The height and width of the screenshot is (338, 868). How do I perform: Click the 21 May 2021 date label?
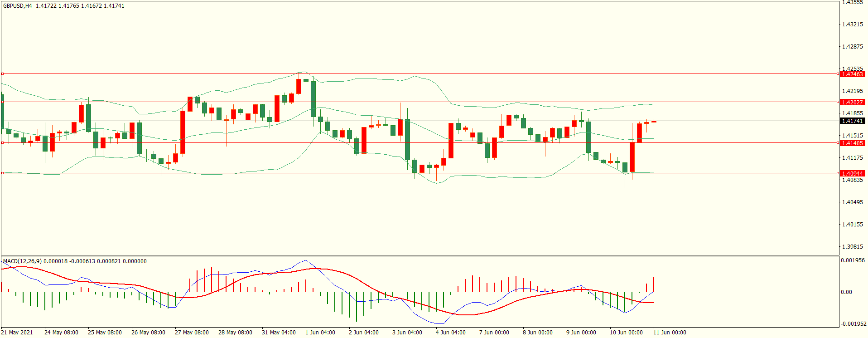pos(17,333)
